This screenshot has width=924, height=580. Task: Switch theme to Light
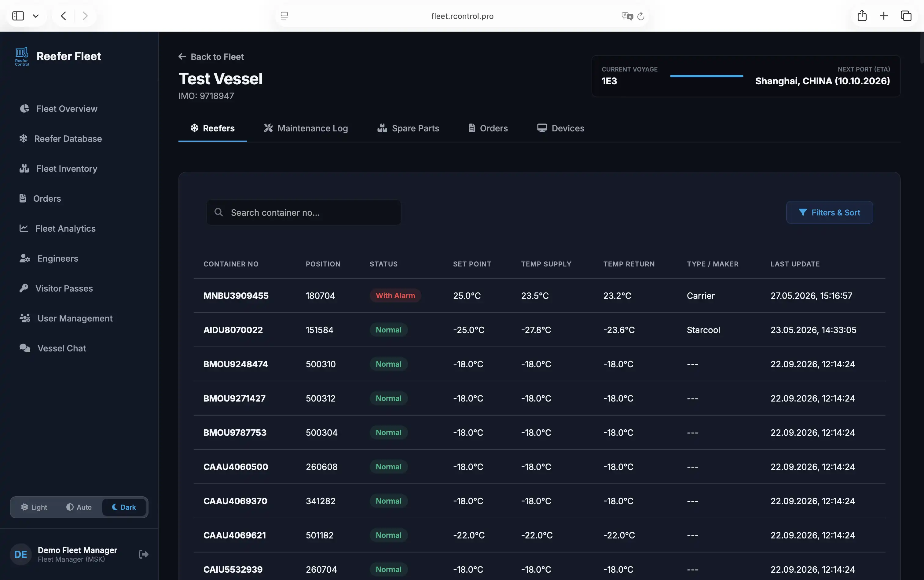[34, 507]
